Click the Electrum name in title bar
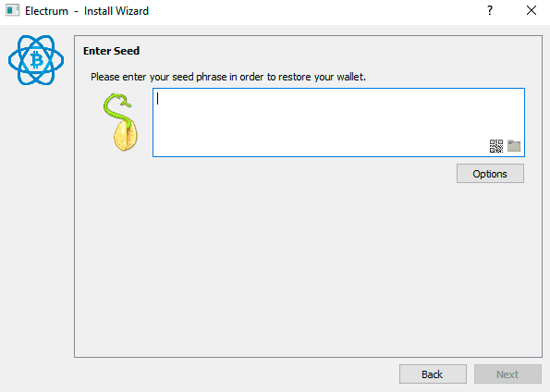This screenshot has height=392, width=550. 46,11
